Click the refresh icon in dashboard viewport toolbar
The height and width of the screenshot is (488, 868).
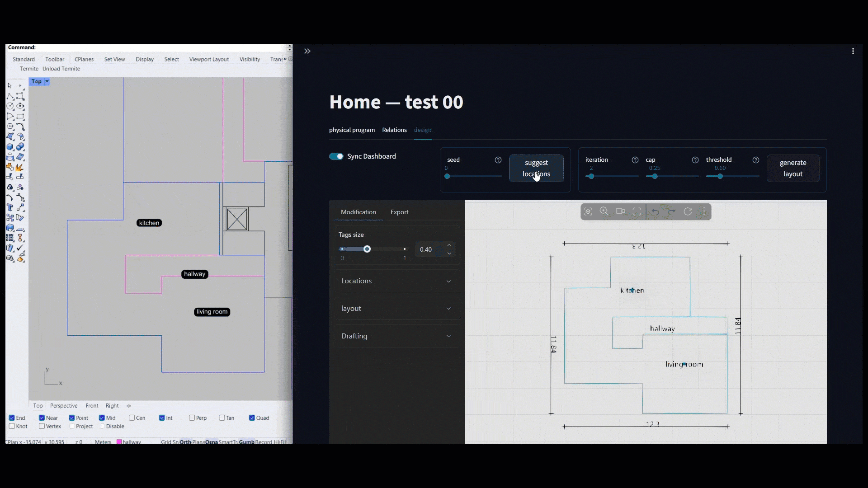688,211
